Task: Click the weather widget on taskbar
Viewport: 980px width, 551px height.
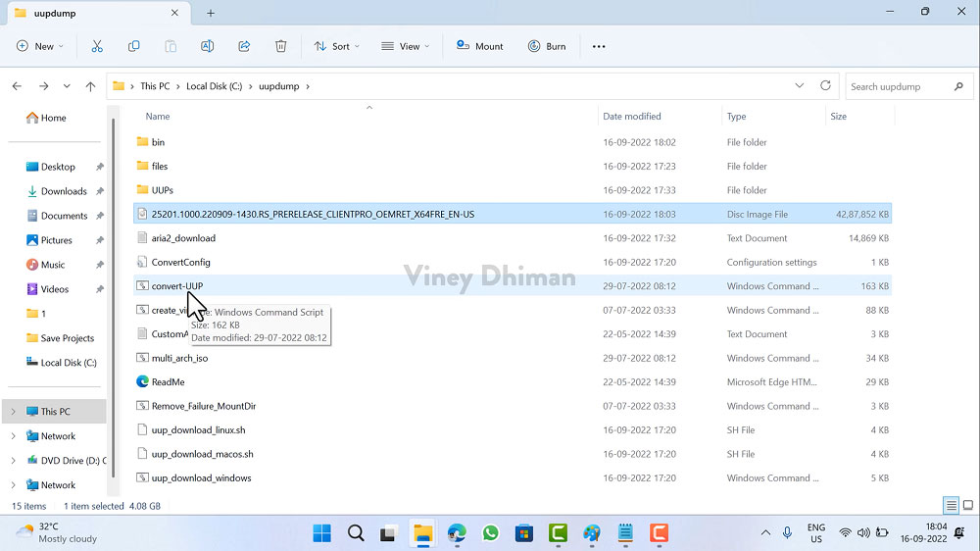Action: pyautogui.click(x=56, y=533)
